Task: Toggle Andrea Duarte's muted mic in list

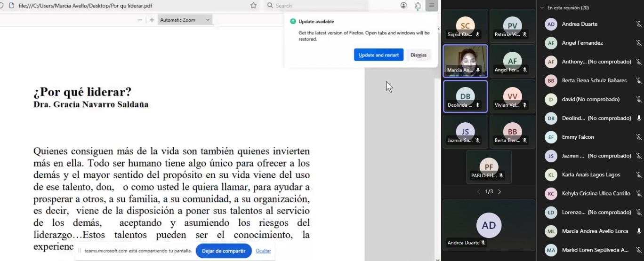Action: tap(638, 24)
